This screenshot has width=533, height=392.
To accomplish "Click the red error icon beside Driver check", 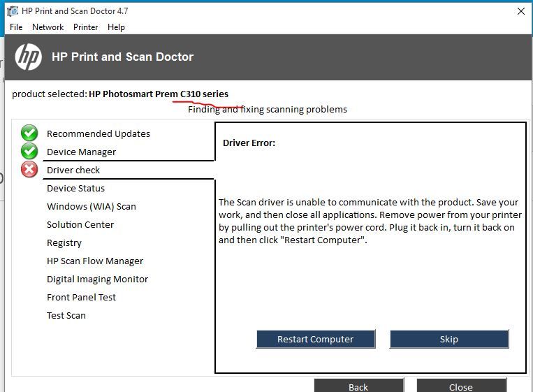I will pos(29,169).
